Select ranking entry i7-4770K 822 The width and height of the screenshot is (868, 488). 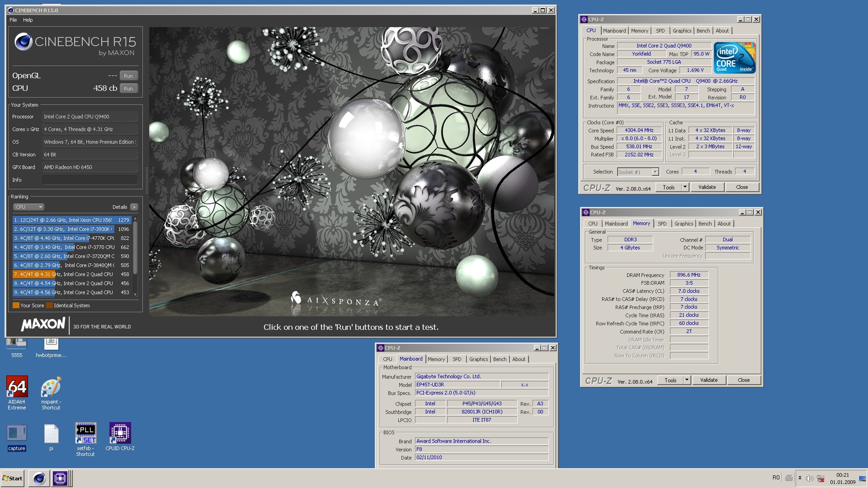(71, 238)
